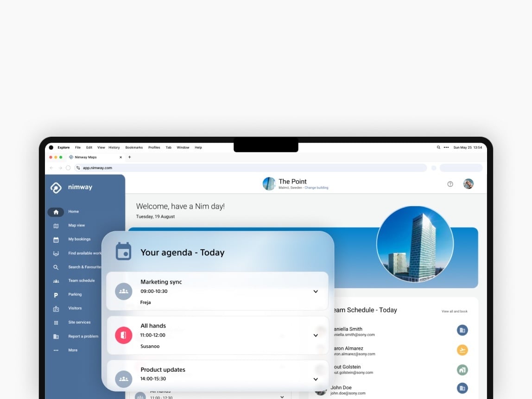
Task: Expand the Marketing sync agenda item
Action: (x=316, y=291)
